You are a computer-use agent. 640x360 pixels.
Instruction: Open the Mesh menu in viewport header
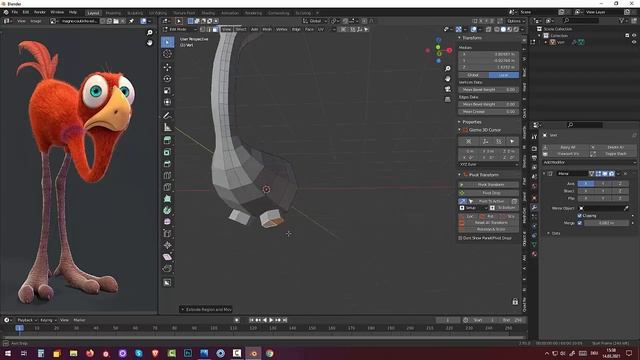(267, 29)
